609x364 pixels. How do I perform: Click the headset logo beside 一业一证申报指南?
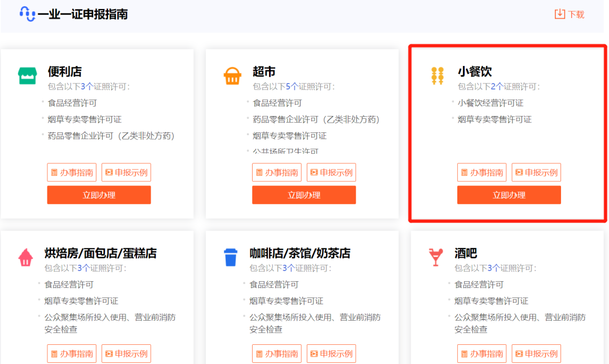(27, 14)
